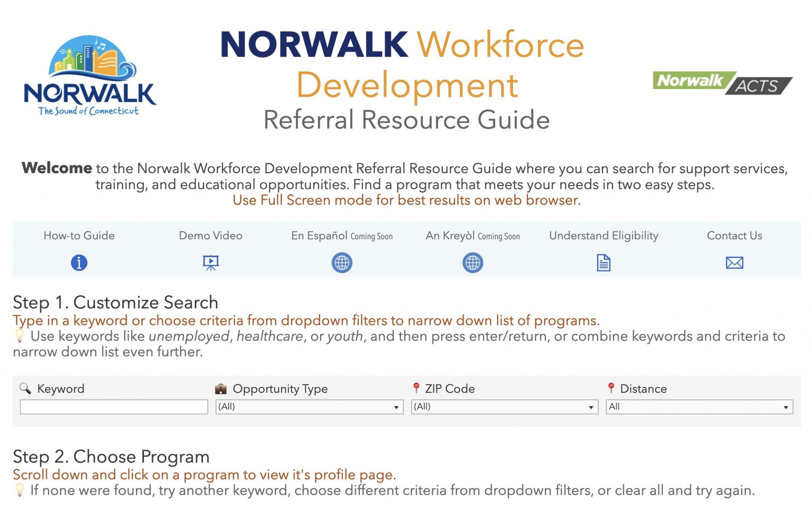
Task: Open the Understand Eligibility document icon
Action: (x=603, y=262)
